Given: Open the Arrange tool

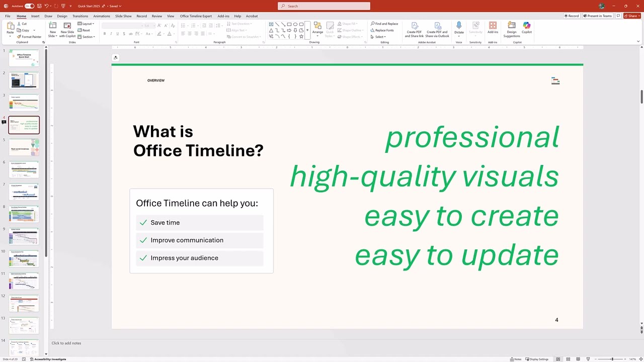Looking at the screenshot, I should [x=317, y=29].
